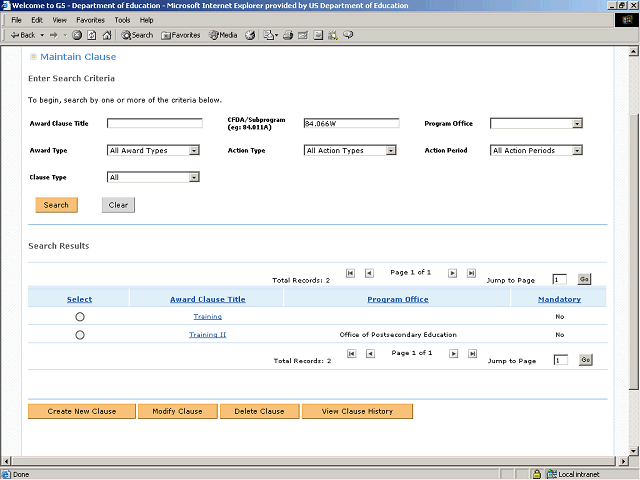Click the CFDA/Subprogram input field
The image size is (640, 480).
point(351,123)
